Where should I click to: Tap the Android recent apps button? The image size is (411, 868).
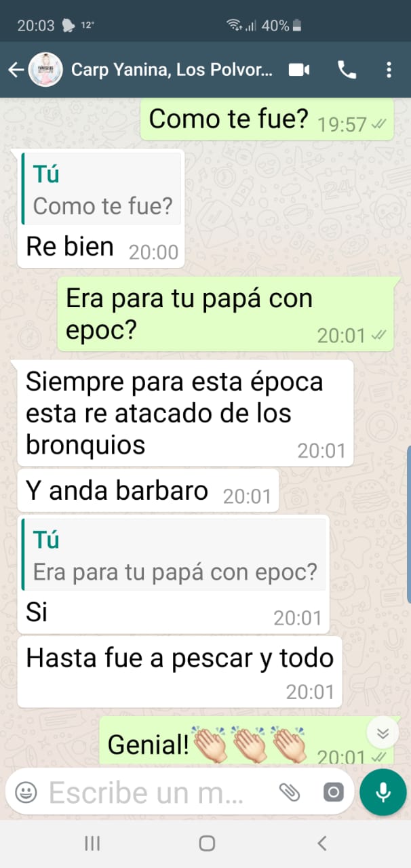coord(92,843)
